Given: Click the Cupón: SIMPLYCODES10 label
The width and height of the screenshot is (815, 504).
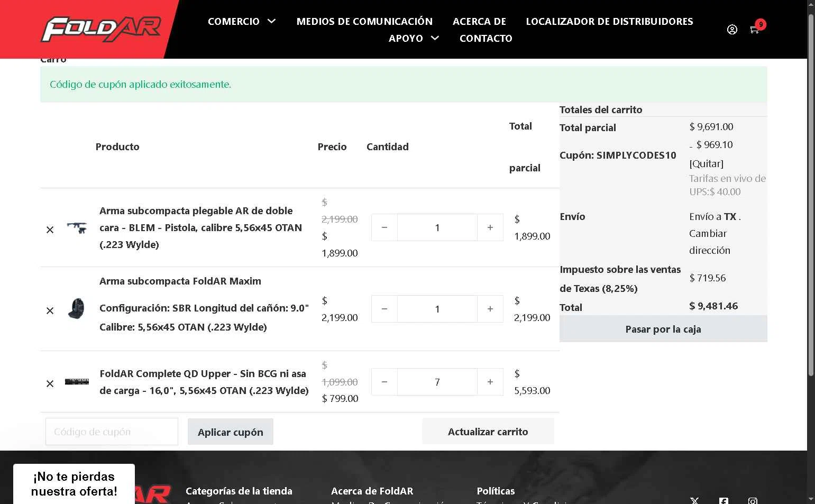Looking at the screenshot, I should click(x=618, y=155).
